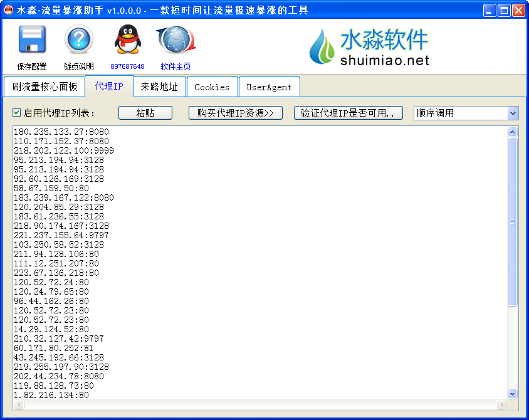Click the horizontal scrollbar left arrow
The image size is (529, 420).
(x=19, y=404)
